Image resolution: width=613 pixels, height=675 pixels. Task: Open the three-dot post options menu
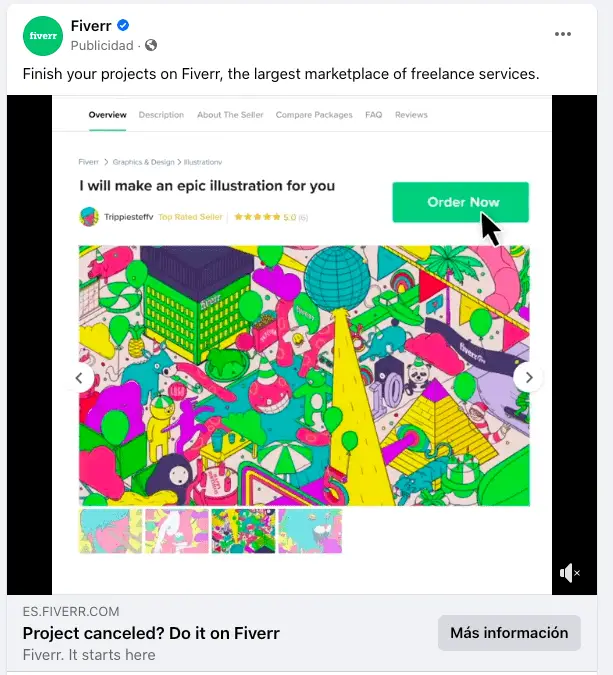pos(563,34)
